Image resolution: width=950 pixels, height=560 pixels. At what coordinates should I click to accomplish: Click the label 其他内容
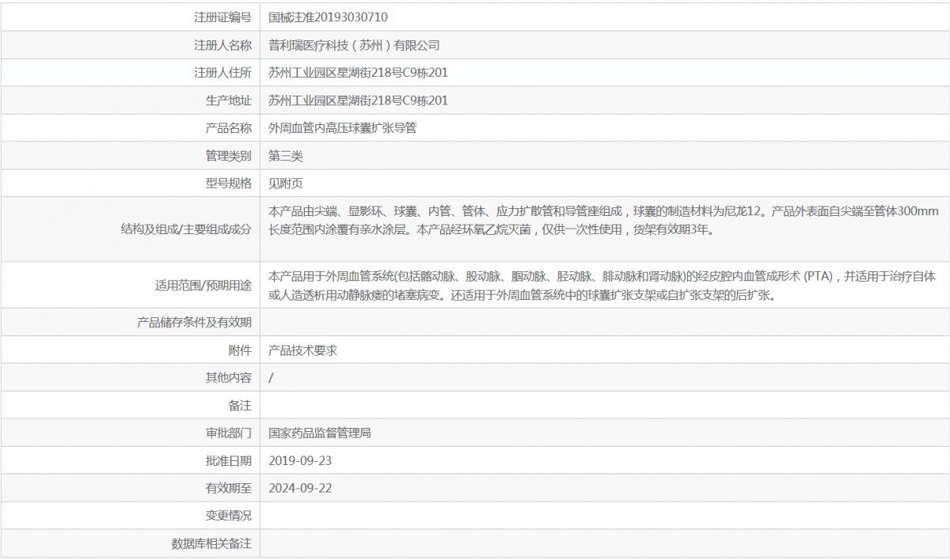click(x=228, y=377)
